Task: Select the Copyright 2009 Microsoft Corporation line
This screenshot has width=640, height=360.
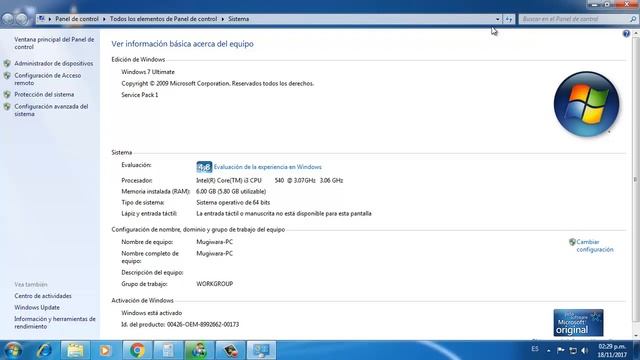Action: click(218, 83)
